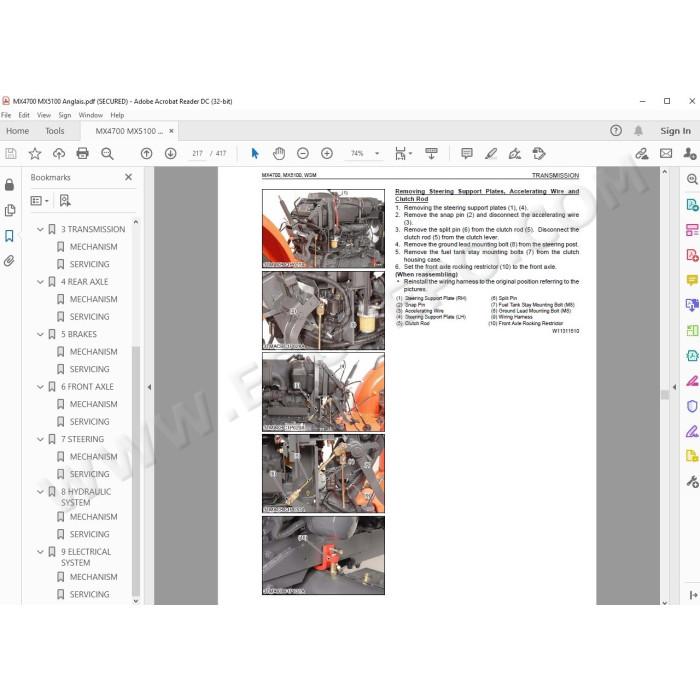Screen dimensions: 700x700
Task: Open the Protect shield tool in right pane
Action: [x=692, y=406]
